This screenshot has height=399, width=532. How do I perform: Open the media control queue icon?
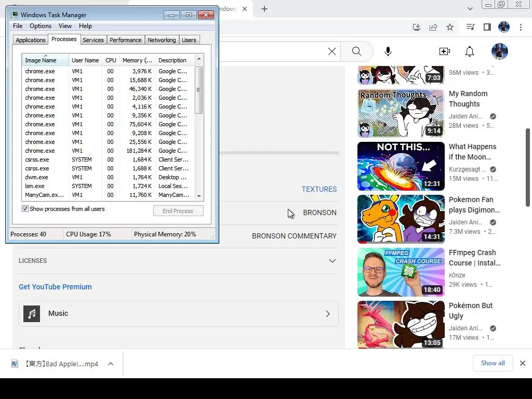tap(470, 27)
